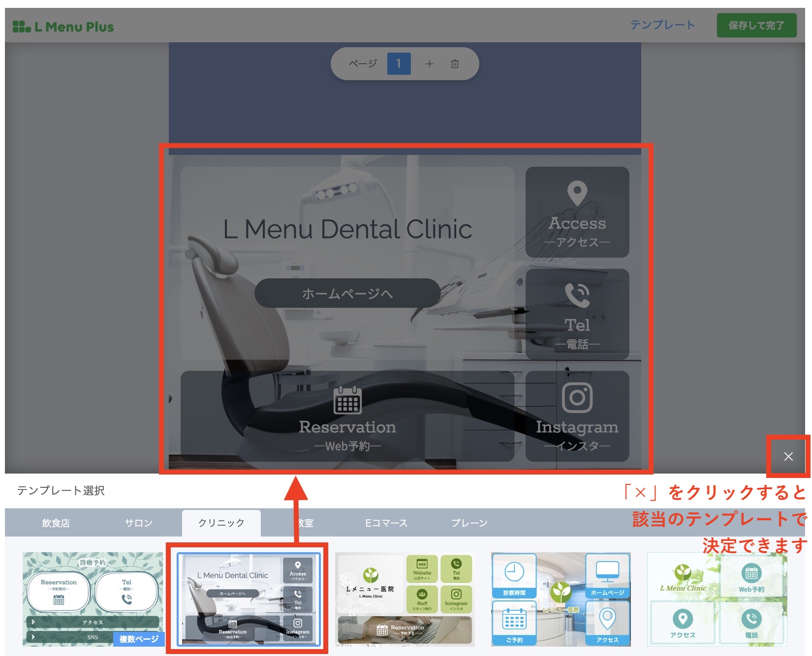812x656 pixels.
Task: Click the Access location pin icon in preview
Action: [577, 194]
